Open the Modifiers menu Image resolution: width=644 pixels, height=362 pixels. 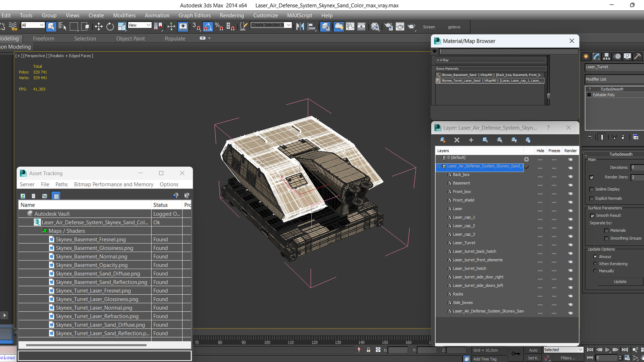point(124,15)
